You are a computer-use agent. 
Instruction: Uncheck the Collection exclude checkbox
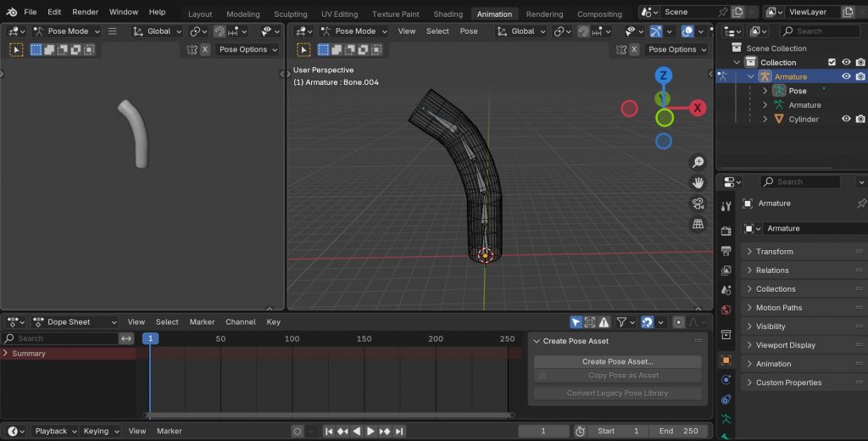tap(832, 62)
